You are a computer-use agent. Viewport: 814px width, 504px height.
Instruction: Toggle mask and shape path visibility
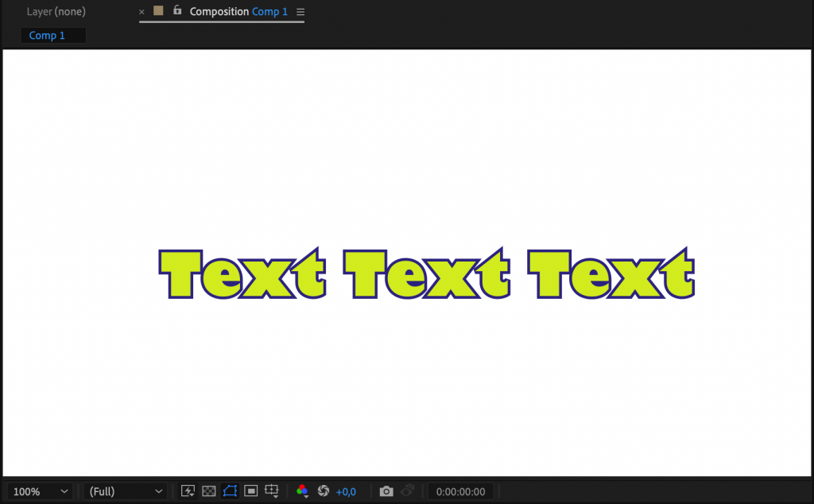pos(230,490)
